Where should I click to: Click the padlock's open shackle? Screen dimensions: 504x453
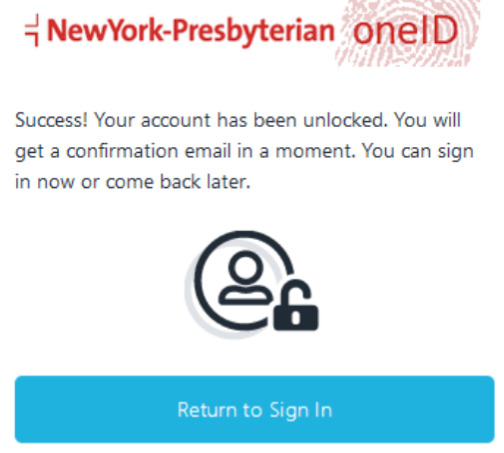(x=295, y=293)
